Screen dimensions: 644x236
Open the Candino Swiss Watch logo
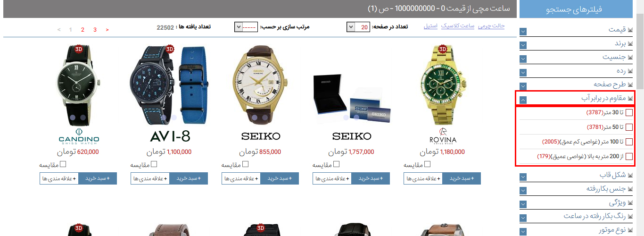(x=79, y=136)
